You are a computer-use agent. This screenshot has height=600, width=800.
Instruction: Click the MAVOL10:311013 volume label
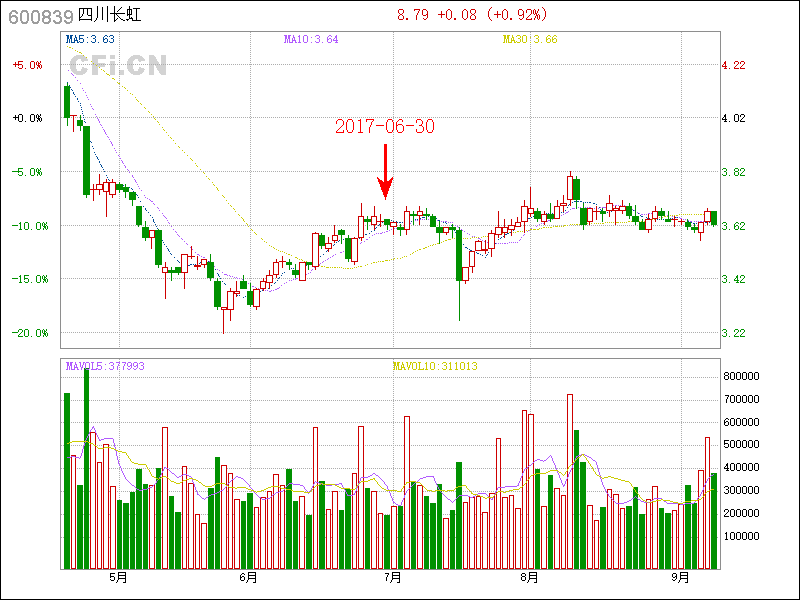(x=435, y=366)
